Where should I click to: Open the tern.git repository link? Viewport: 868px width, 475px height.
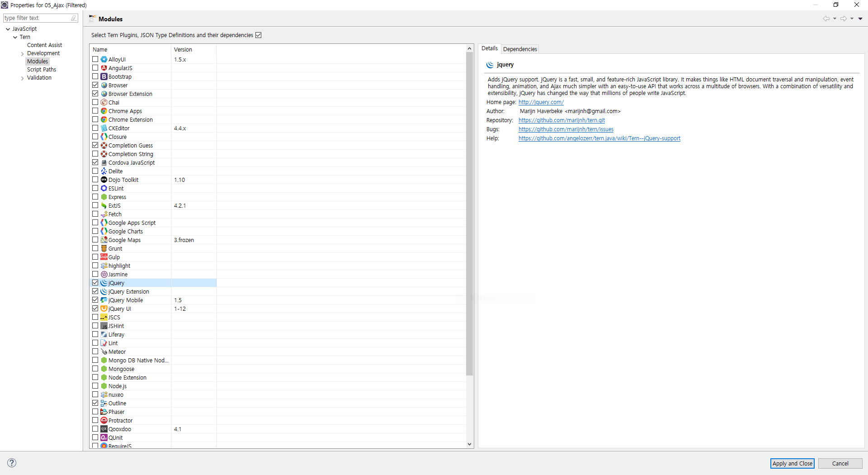coord(561,120)
